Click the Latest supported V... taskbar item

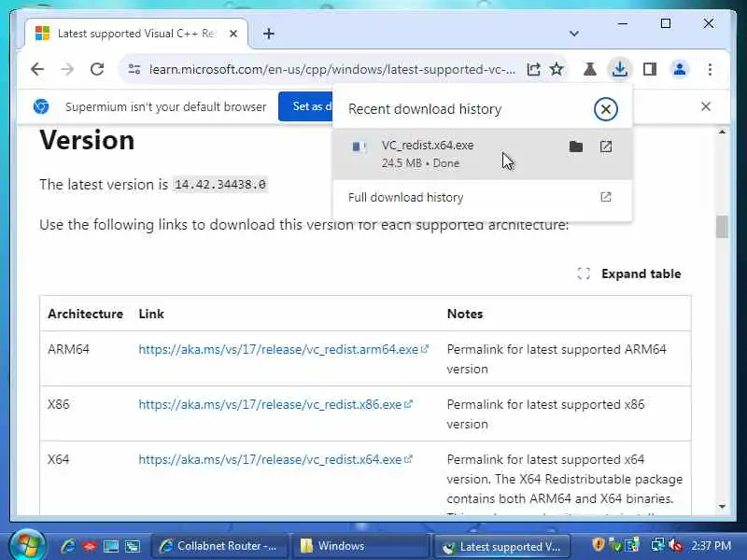[x=503, y=546]
